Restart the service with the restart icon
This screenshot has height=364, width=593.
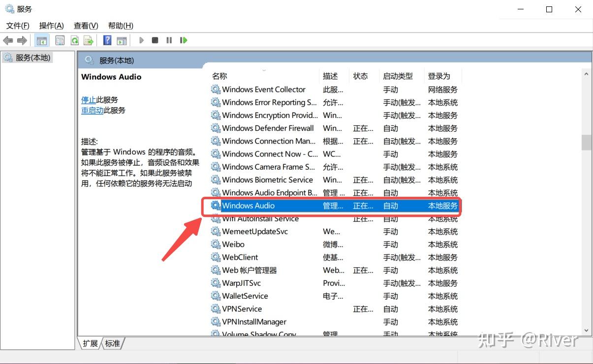pos(183,40)
